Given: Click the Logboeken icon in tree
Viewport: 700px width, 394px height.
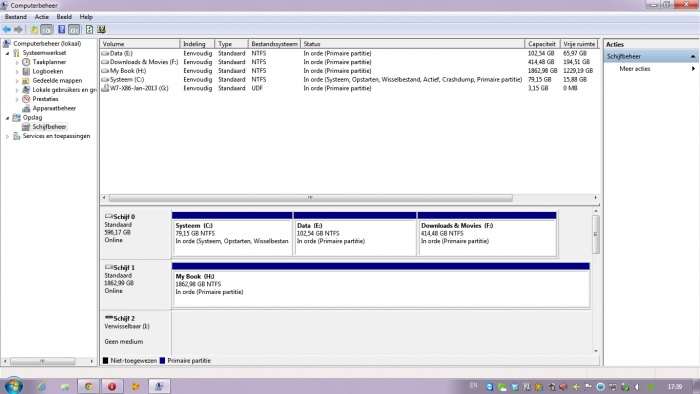Looking at the screenshot, I should 26,71.
